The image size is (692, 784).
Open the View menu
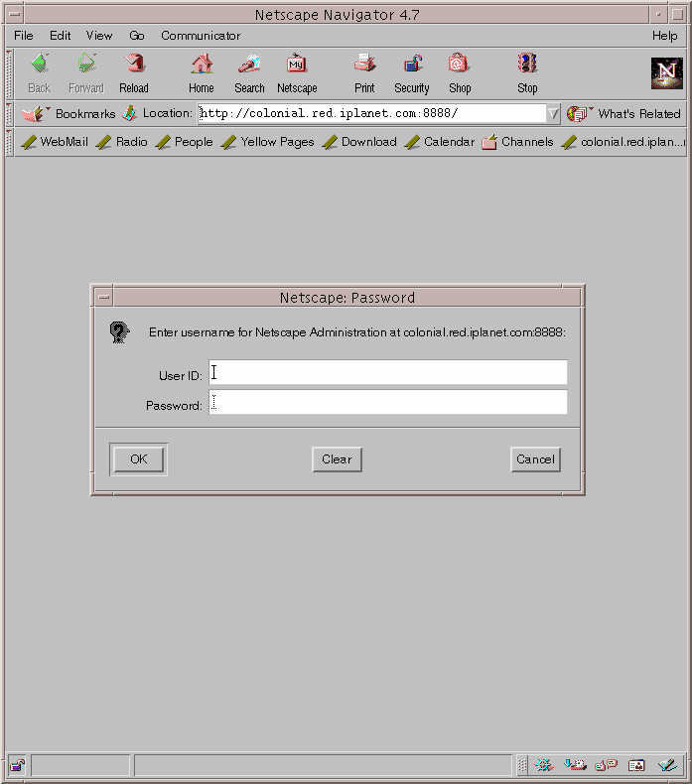pyautogui.click(x=99, y=36)
